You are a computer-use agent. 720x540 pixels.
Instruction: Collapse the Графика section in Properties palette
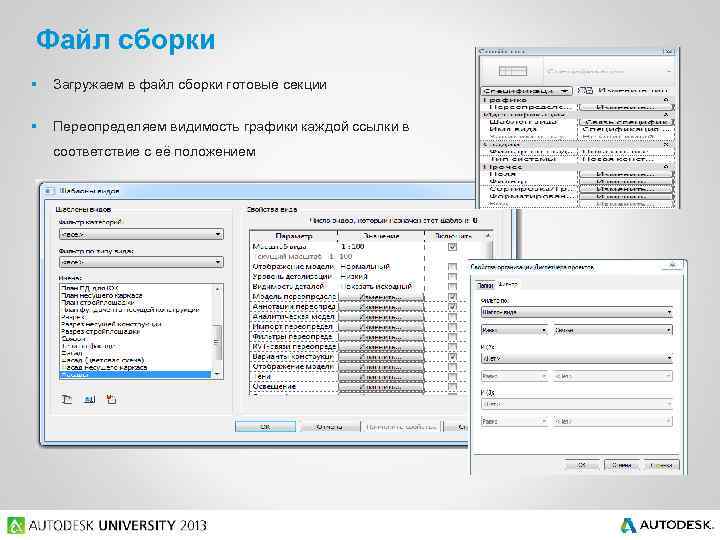[666, 100]
